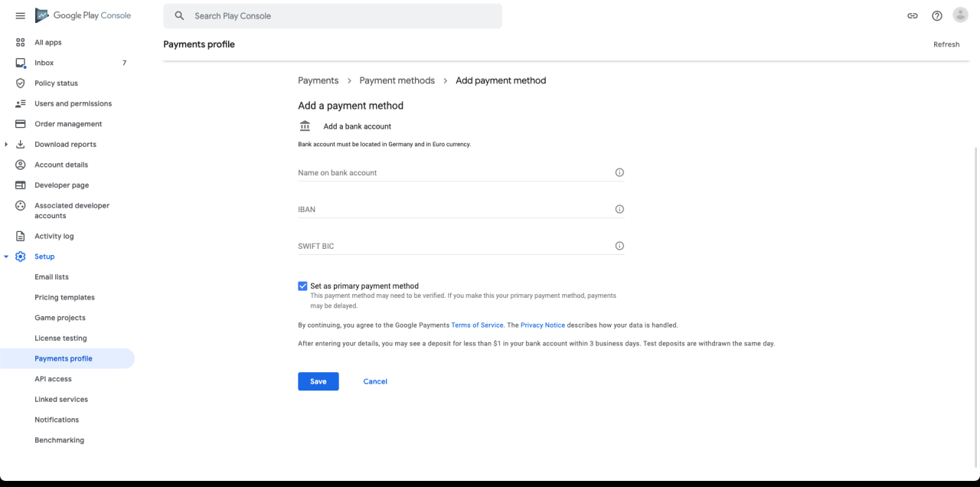The height and width of the screenshot is (487, 980).
Task: Open the Terms of Service link
Action: click(477, 325)
